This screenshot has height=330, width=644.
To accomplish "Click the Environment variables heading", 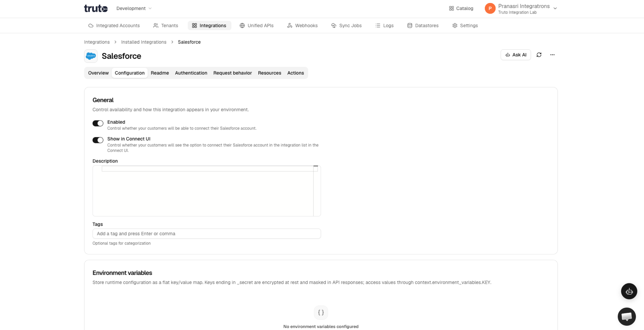I will 122,273.
